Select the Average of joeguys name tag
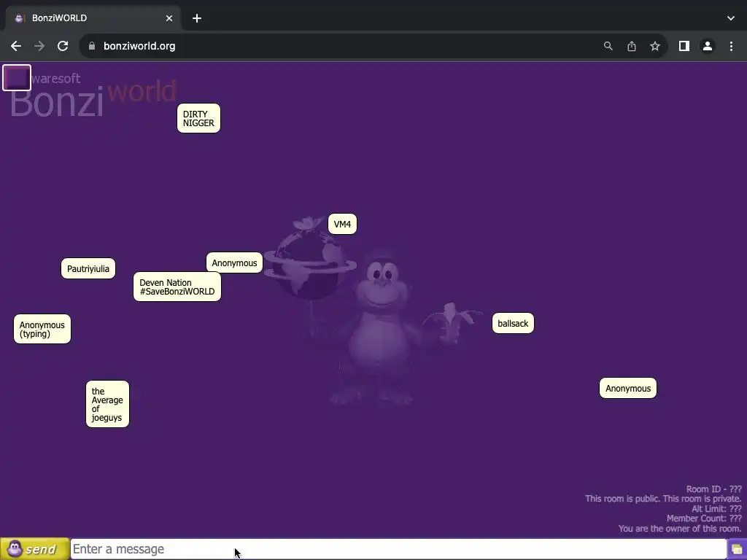The width and height of the screenshot is (747, 560). (x=107, y=404)
